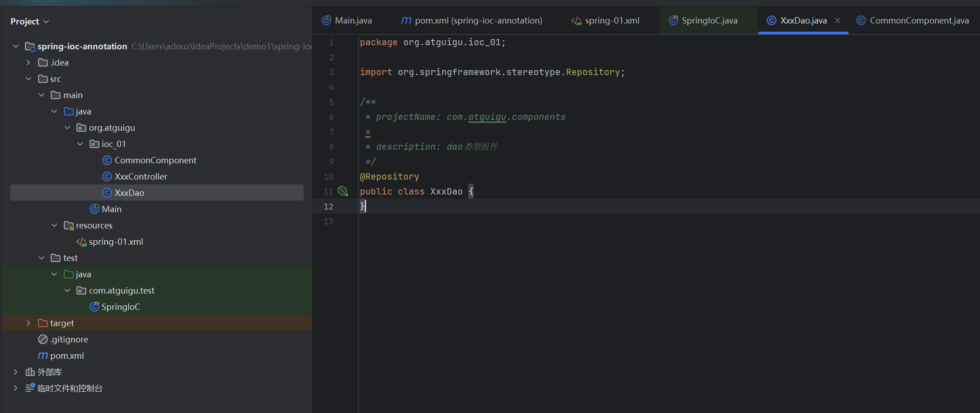
Task: Click the @Repository annotation on line 10
Action: click(x=390, y=177)
